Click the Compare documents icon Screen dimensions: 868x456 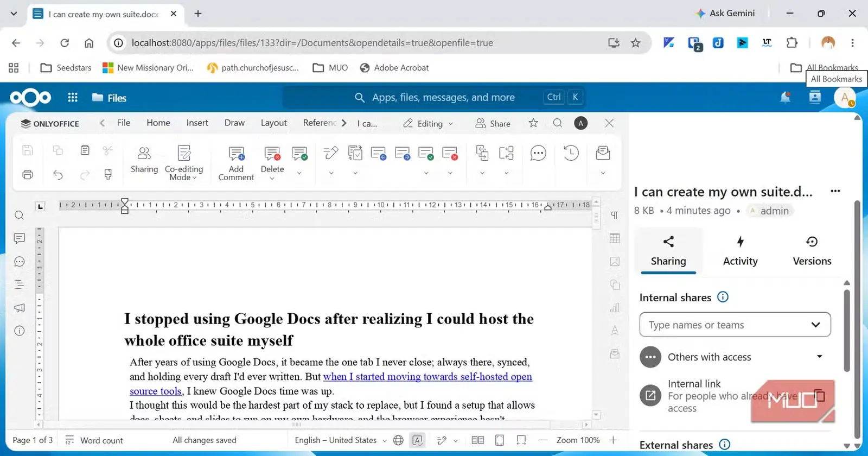[482, 153]
